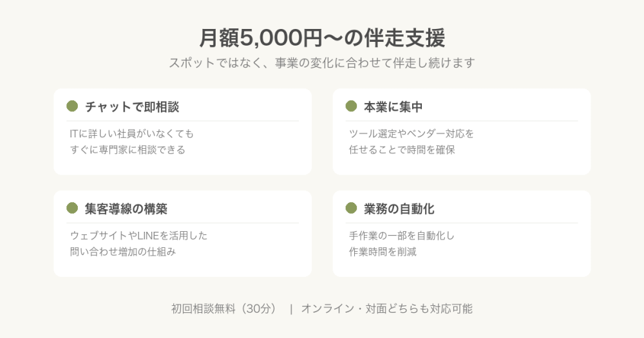Click the green bullet next to 本業に集中
644x338 pixels.
point(351,106)
